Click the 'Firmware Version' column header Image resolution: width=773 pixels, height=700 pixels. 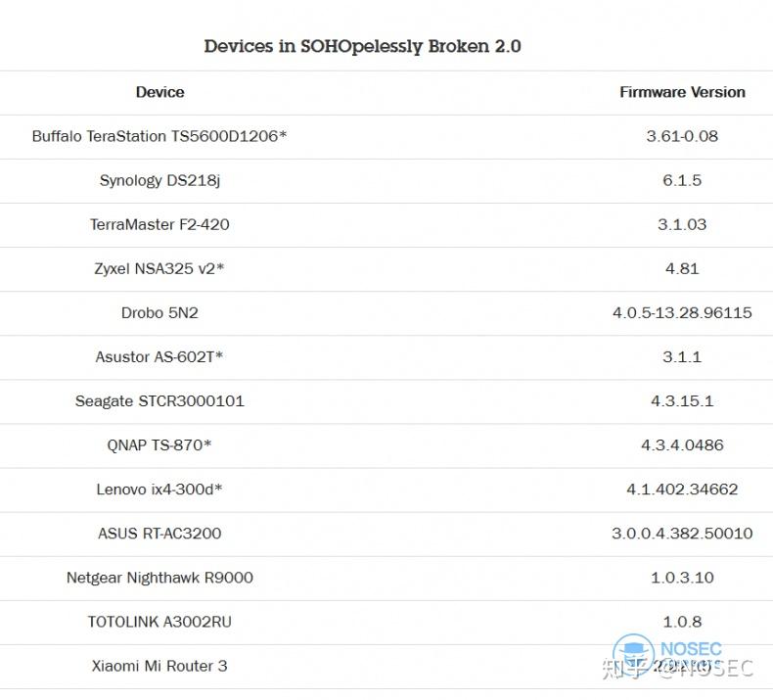[x=682, y=92]
